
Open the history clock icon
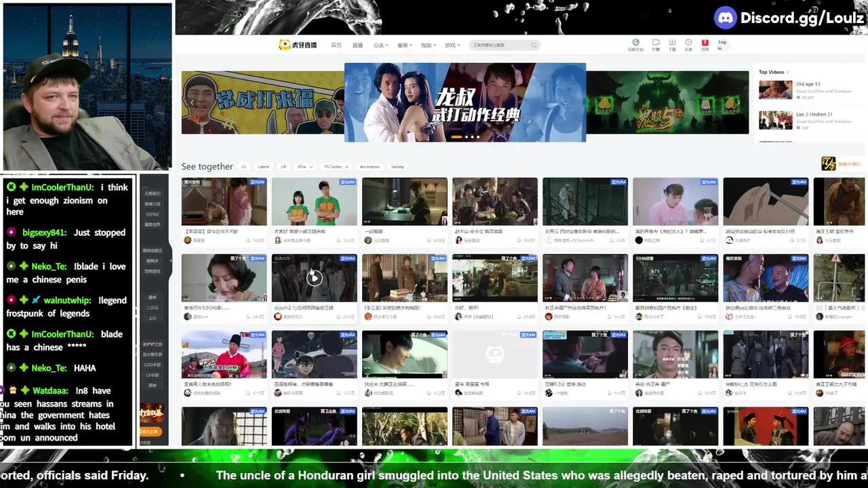coord(688,43)
